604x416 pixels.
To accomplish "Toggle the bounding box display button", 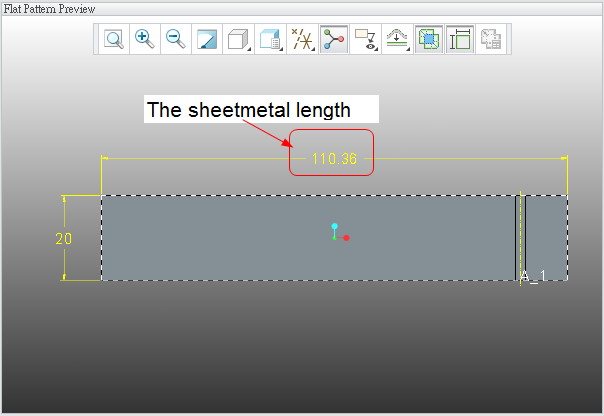I will [429, 39].
